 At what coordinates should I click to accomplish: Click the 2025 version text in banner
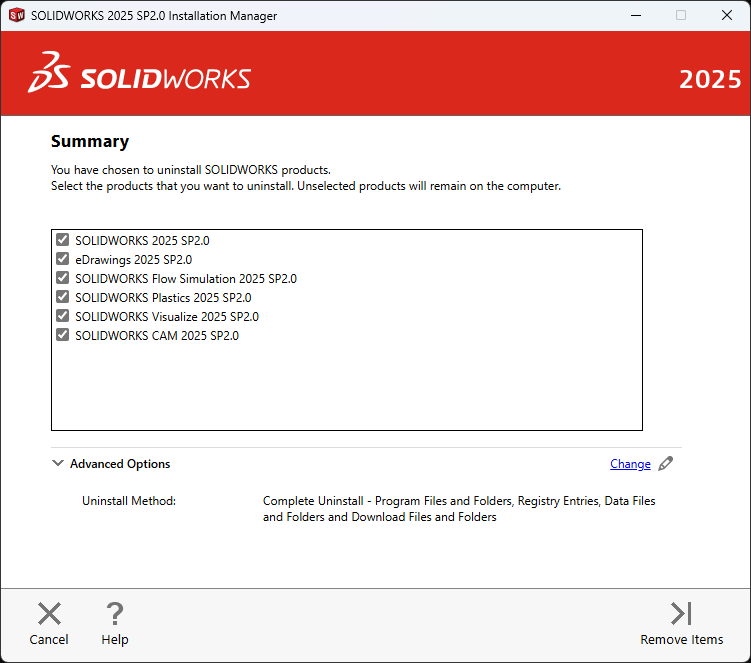pos(710,79)
